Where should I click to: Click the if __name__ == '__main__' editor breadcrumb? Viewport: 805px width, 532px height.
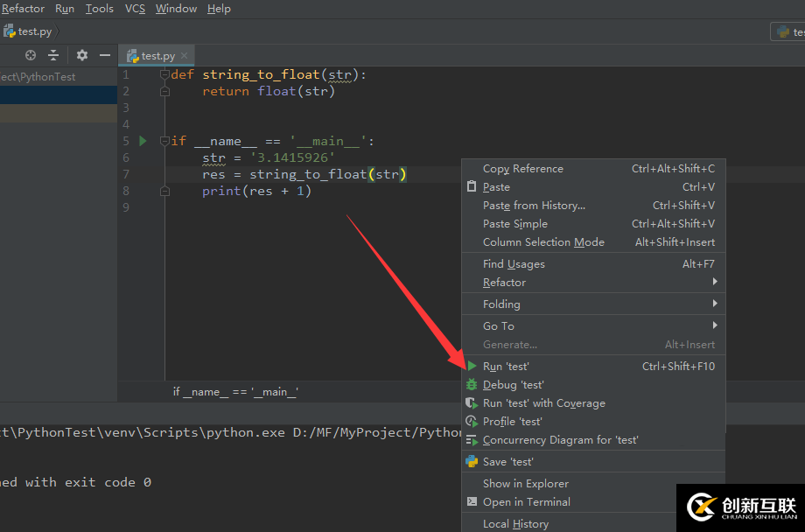pos(235,392)
